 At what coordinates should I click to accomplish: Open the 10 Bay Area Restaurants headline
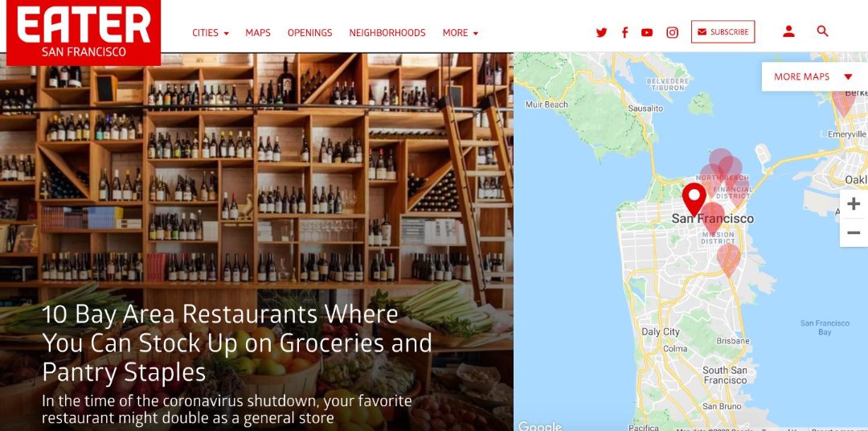pyautogui.click(x=237, y=343)
